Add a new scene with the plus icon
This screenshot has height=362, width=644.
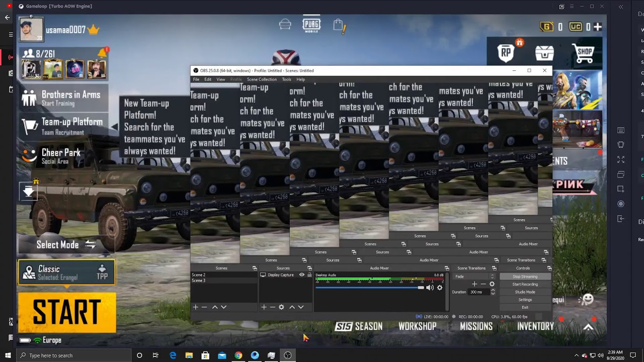[196, 307]
